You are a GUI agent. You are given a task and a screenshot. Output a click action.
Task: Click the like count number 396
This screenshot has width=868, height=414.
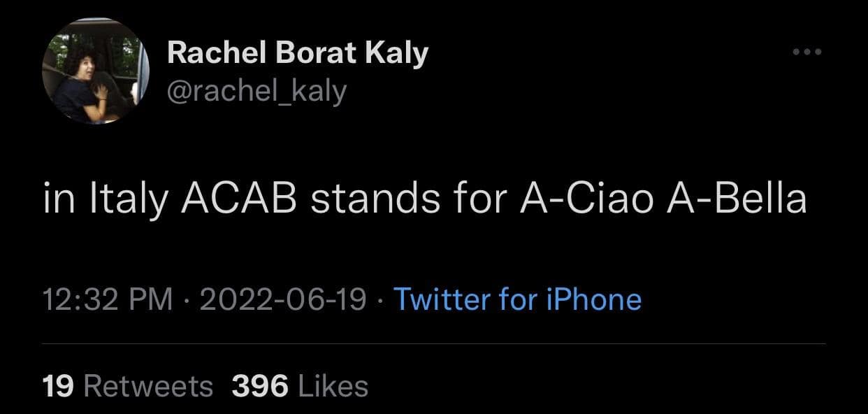[259, 385]
